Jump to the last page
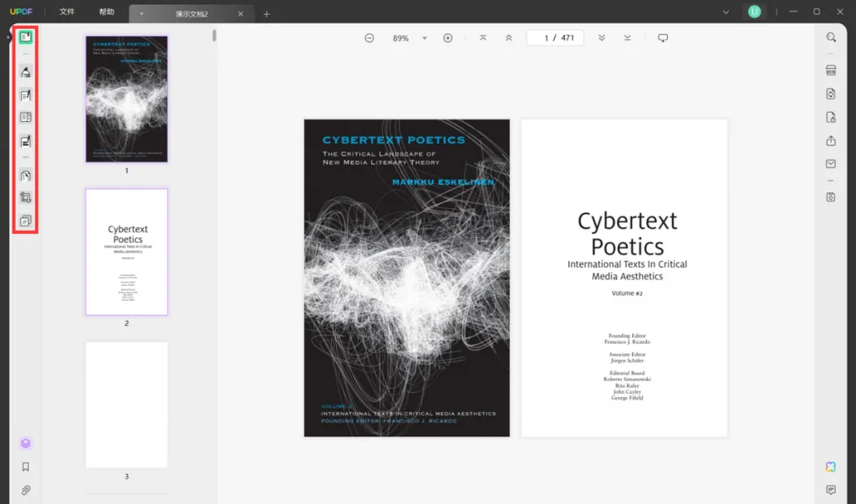This screenshot has width=856, height=504. 627,38
